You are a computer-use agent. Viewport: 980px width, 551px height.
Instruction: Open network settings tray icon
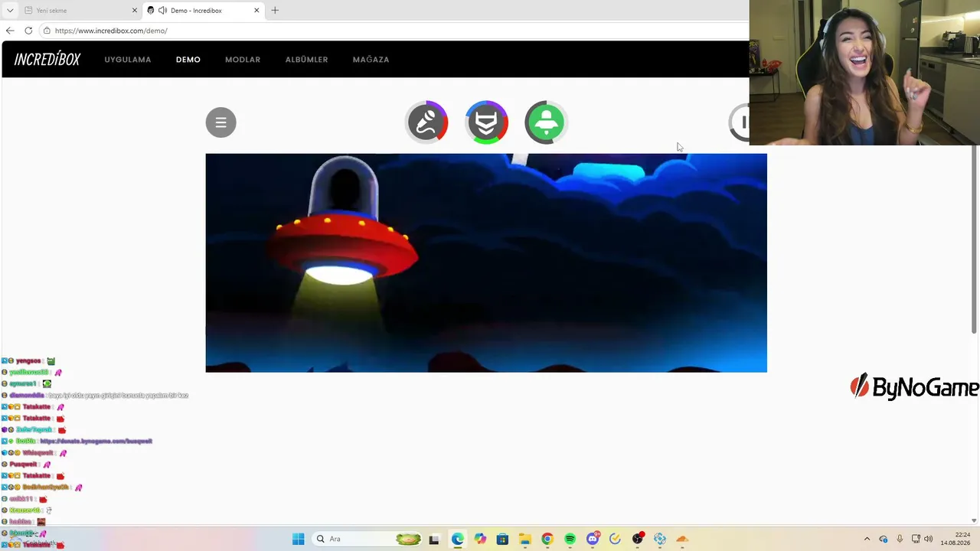pyautogui.click(x=916, y=539)
